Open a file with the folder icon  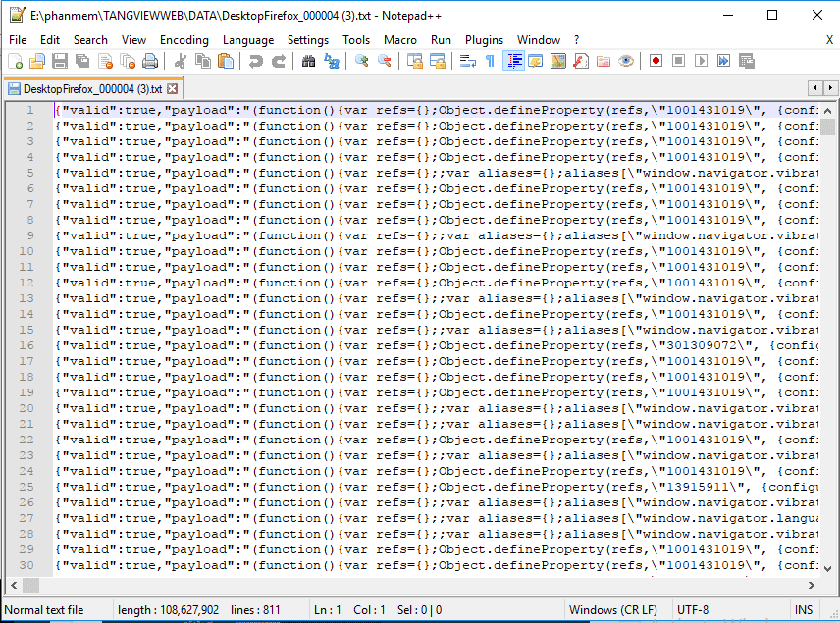point(37,62)
